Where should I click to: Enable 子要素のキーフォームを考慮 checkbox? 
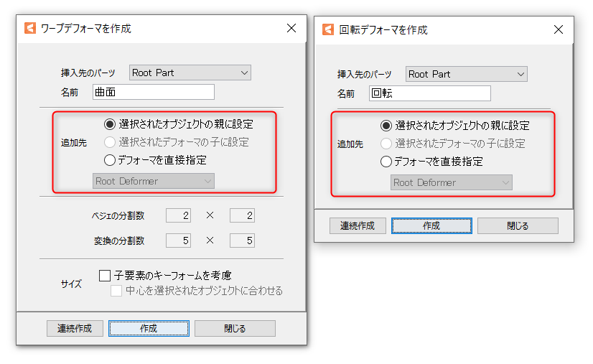105,275
